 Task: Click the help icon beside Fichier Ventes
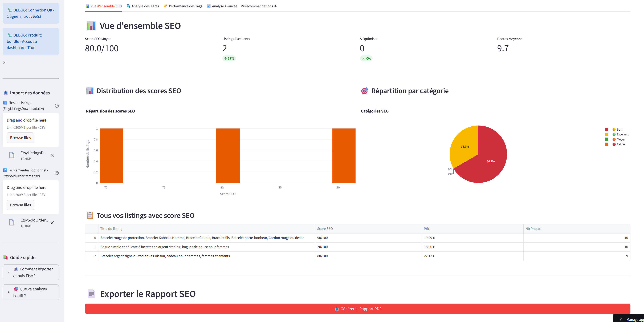click(x=57, y=173)
